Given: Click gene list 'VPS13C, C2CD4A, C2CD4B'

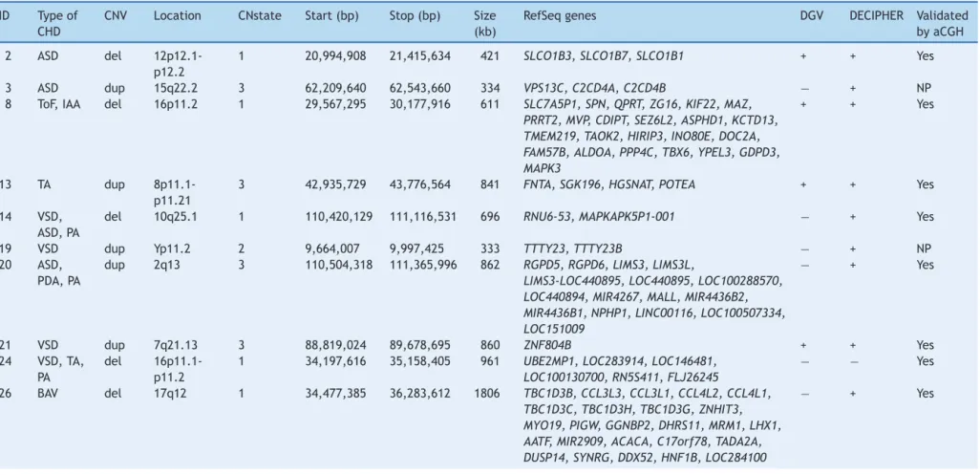Looking at the screenshot, I should click(x=594, y=88).
